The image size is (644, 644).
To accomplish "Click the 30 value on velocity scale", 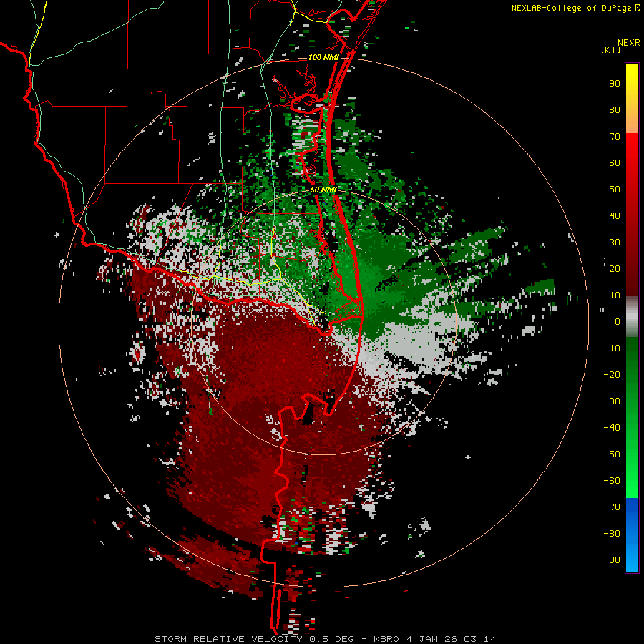I will (615, 243).
